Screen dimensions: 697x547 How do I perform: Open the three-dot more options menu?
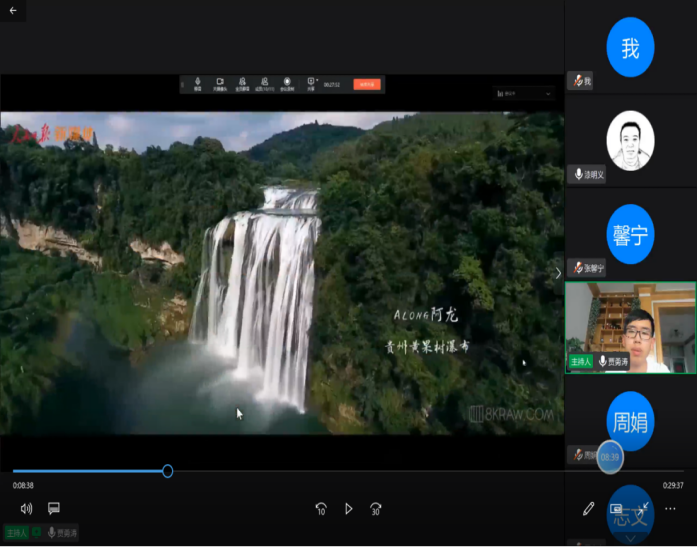point(671,509)
